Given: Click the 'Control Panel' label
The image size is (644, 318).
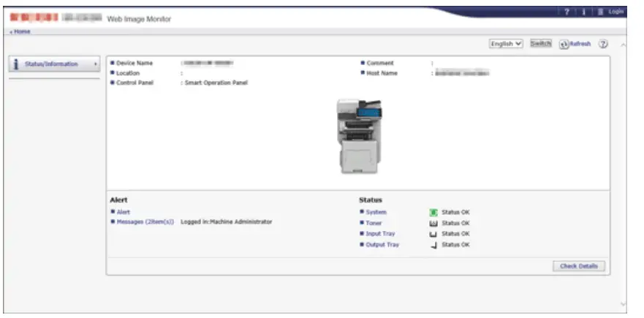Looking at the screenshot, I should point(135,83).
